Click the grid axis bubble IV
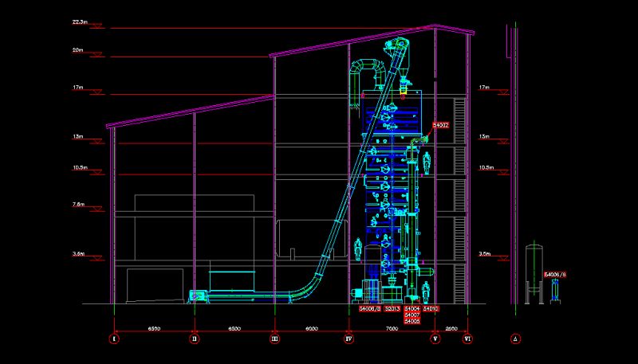Image resolution: width=638 pixels, height=364 pixels. click(349, 339)
